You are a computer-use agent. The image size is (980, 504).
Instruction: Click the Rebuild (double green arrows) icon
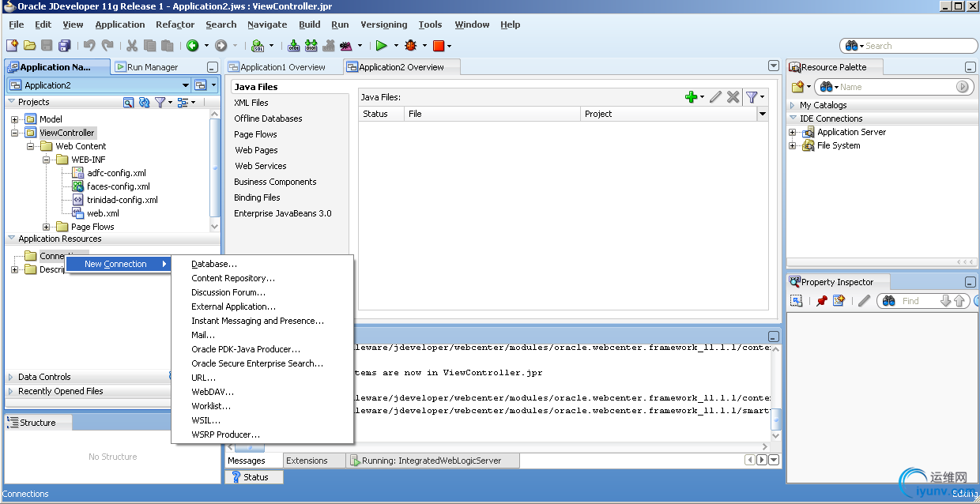click(x=311, y=46)
